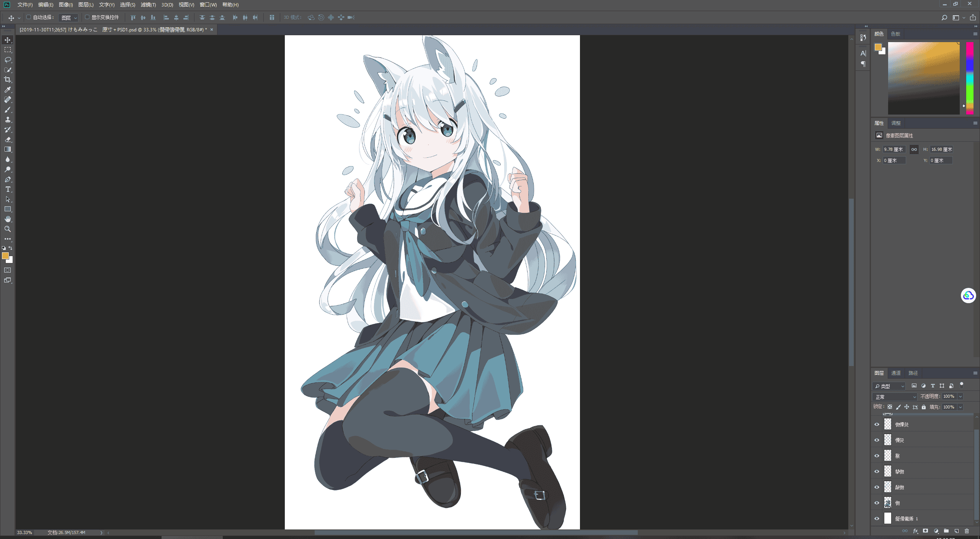Click the W width input field
This screenshot has width=980, height=539.
894,149
